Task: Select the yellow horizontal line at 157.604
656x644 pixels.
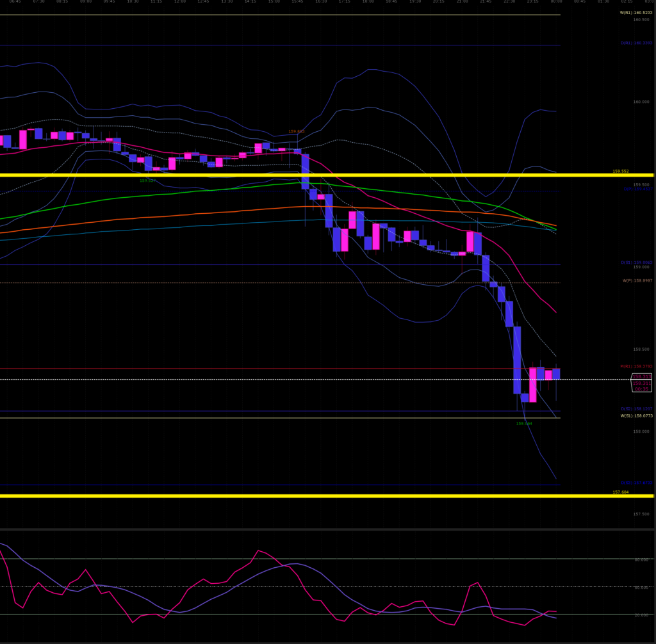Action: [320, 495]
